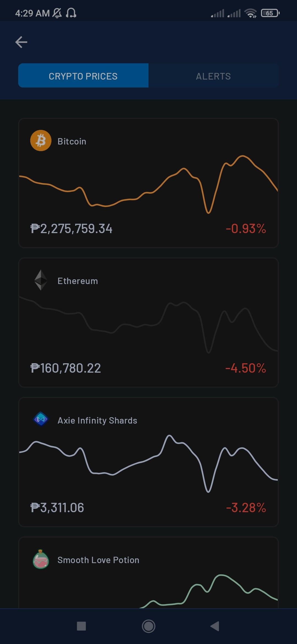Tap Android recent apps square button
The height and width of the screenshot is (644, 297).
(x=81, y=626)
